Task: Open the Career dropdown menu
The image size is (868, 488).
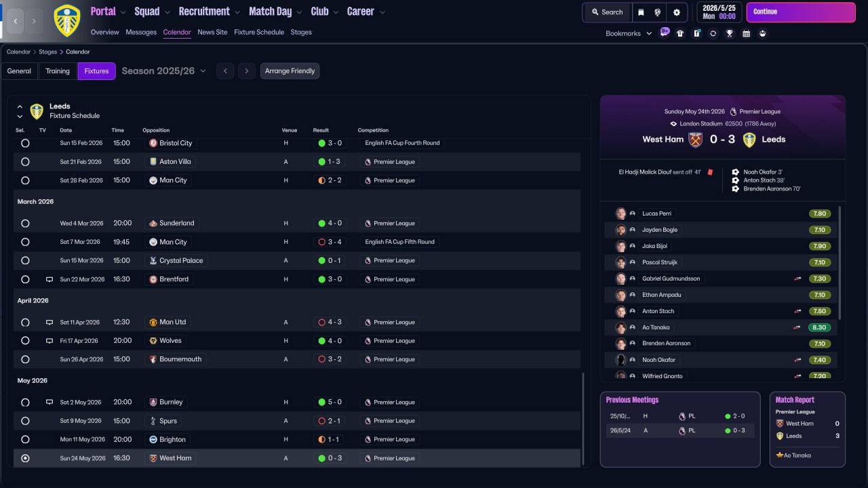Action: [x=366, y=12]
